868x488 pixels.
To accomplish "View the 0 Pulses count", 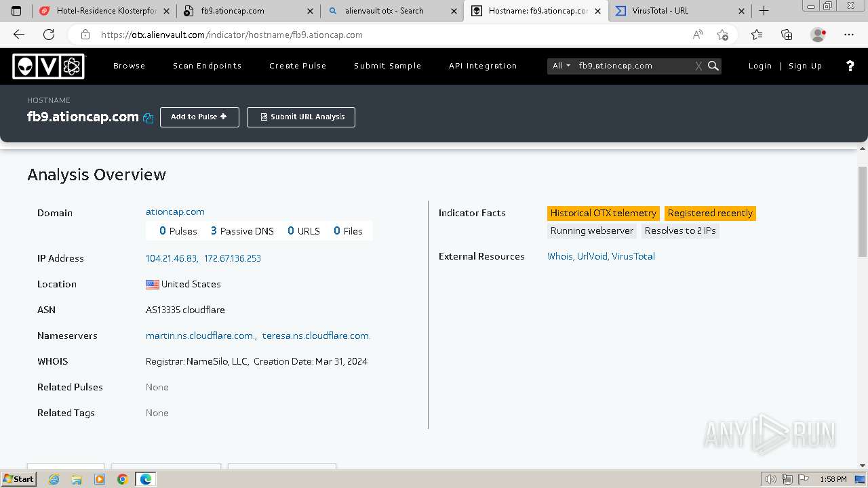I will tap(178, 231).
